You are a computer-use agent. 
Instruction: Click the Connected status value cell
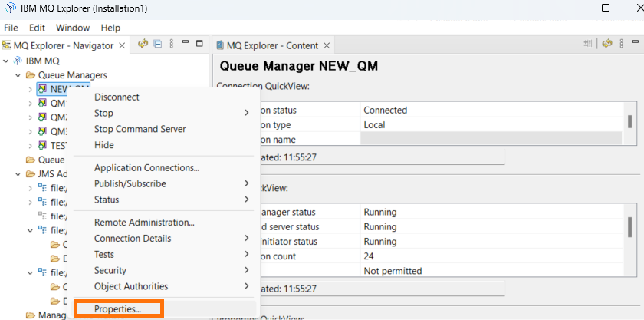pyautogui.click(x=491, y=111)
